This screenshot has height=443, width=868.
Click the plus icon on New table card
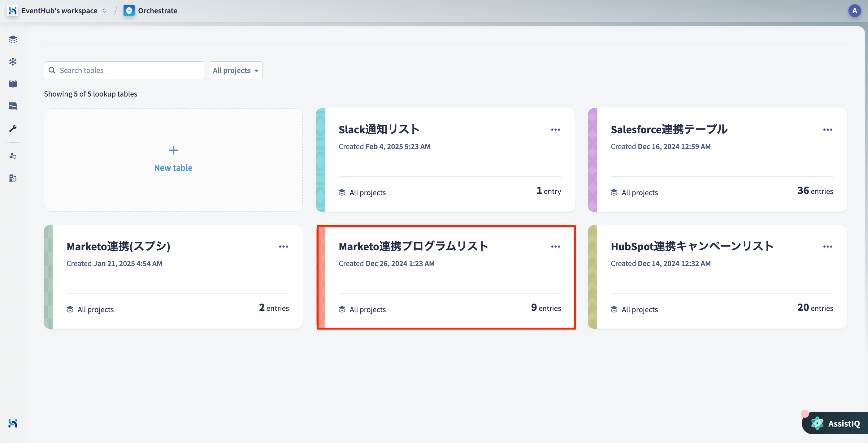[173, 150]
